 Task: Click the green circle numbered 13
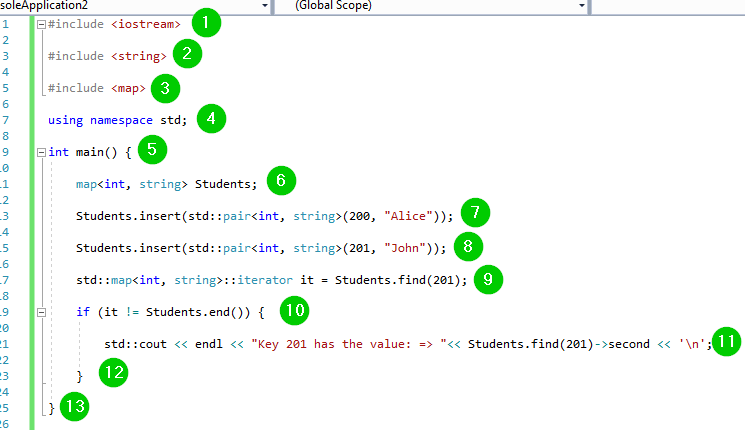click(74, 406)
